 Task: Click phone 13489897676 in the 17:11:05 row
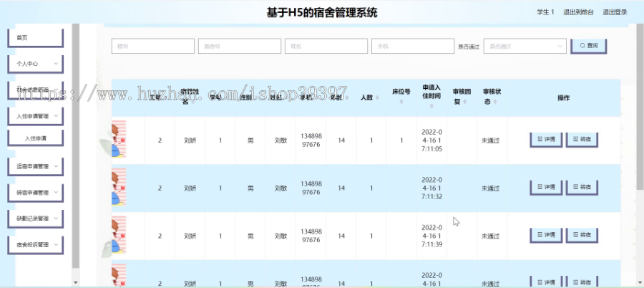[311, 140]
